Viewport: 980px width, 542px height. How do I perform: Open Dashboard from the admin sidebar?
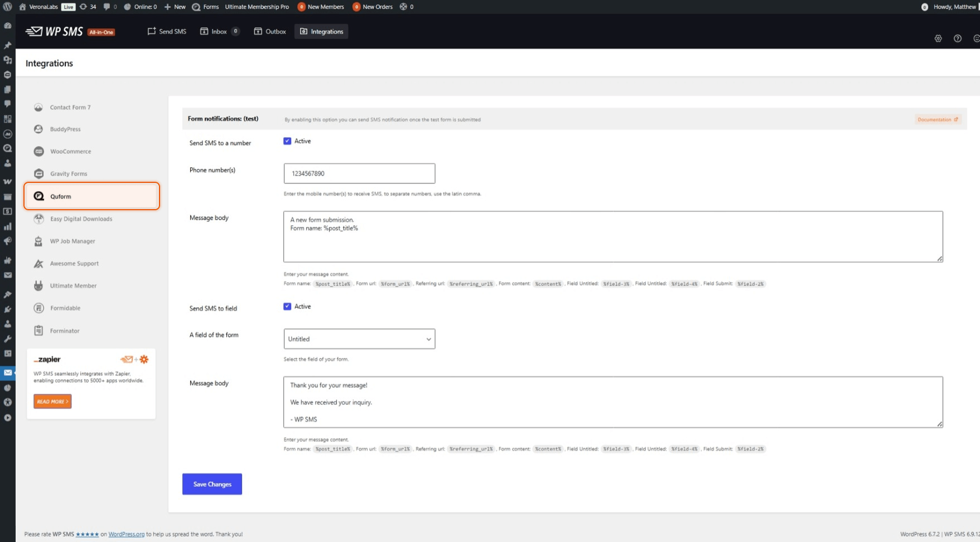[x=8, y=26]
